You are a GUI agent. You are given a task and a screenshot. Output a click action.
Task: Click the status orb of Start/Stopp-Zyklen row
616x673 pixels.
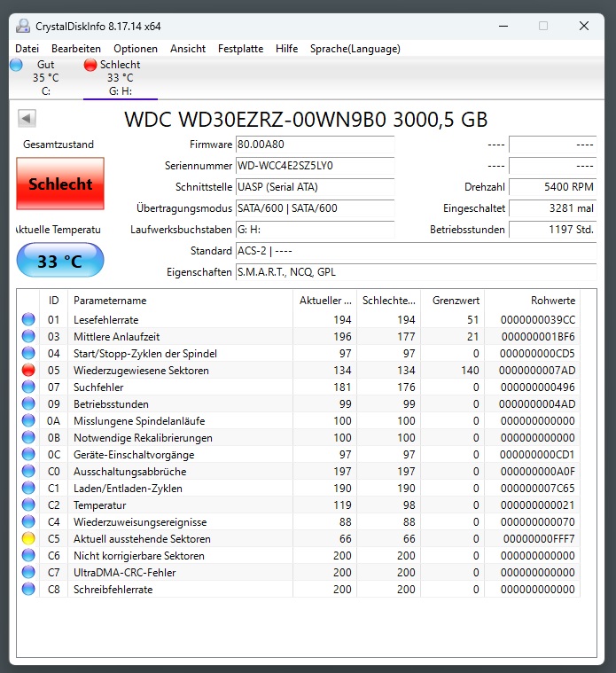pyautogui.click(x=28, y=354)
